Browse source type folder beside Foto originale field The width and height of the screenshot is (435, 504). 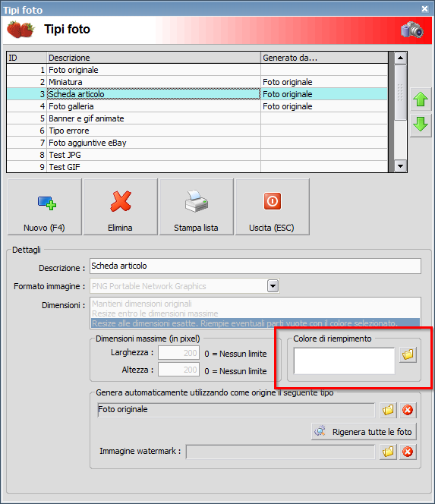pos(388,410)
